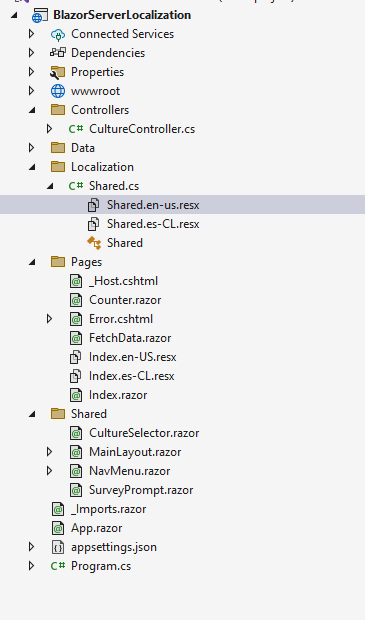Click the Connected Services cloud icon
365x620 pixels.
[58, 34]
